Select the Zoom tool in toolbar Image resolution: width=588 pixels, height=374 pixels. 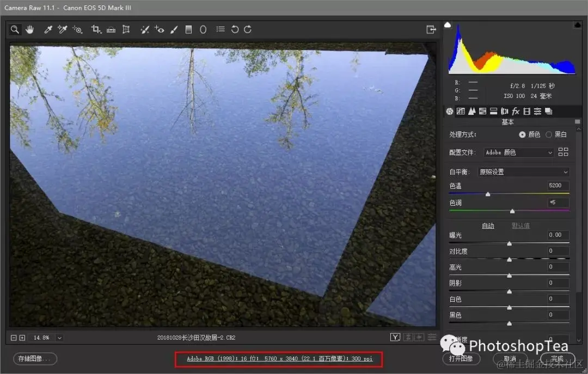pyautogui.click(x=15, y=29)
